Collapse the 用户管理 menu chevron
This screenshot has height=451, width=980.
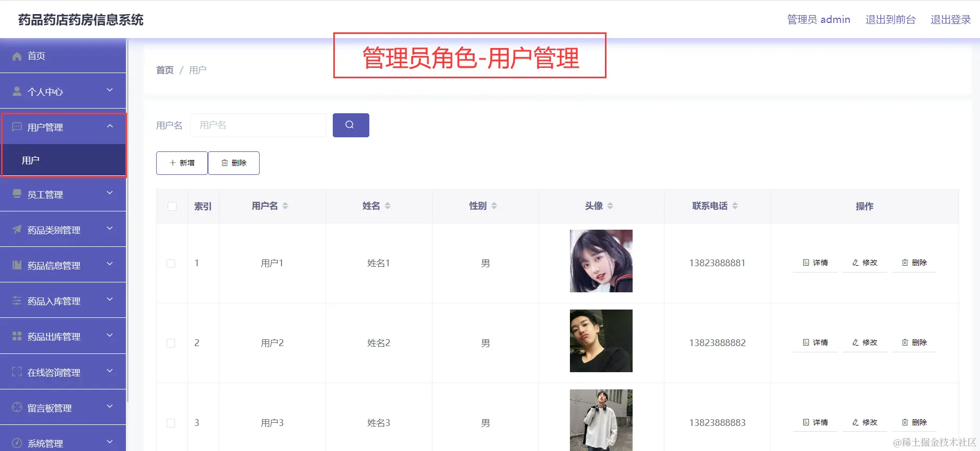pos(110,126)
